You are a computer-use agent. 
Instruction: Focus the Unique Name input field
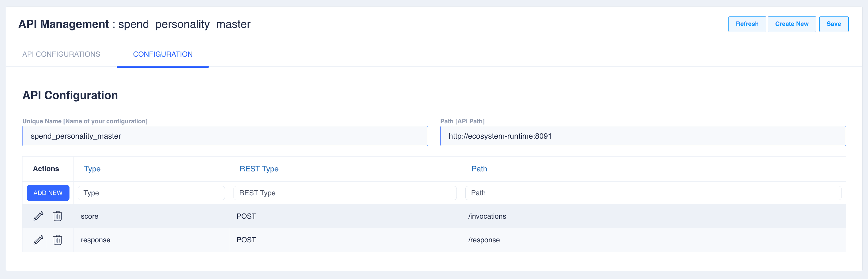225,136
